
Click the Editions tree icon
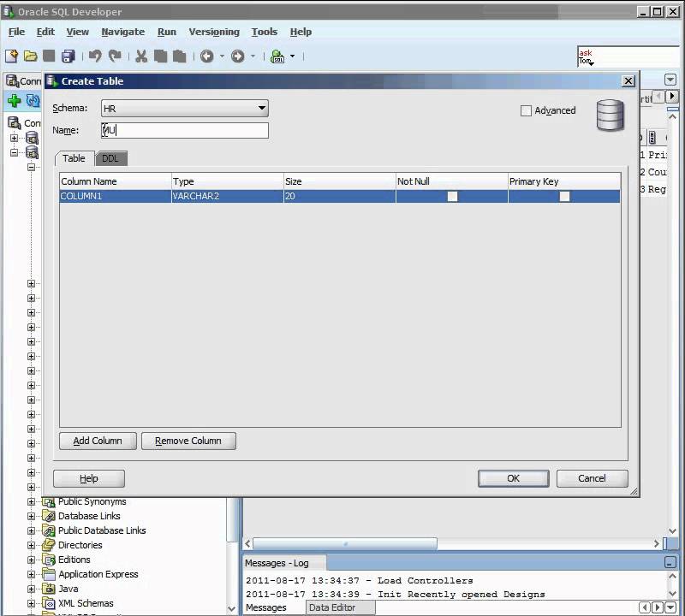coord(49,560)
